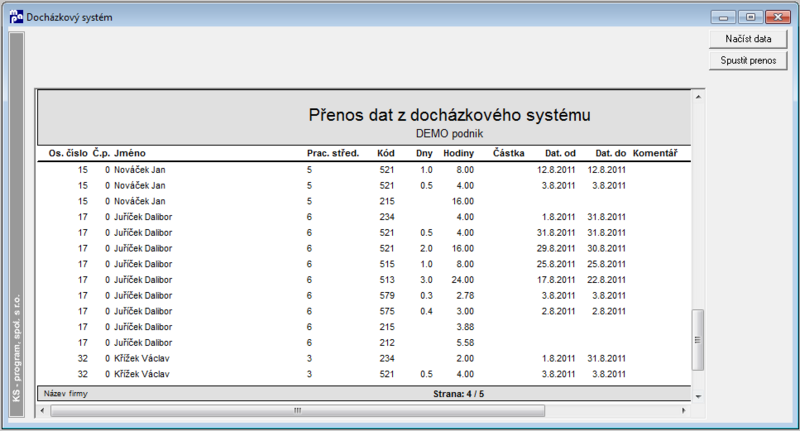800x431 pixels.
Task: Click the Dny column header
Action: coord(424,153)
